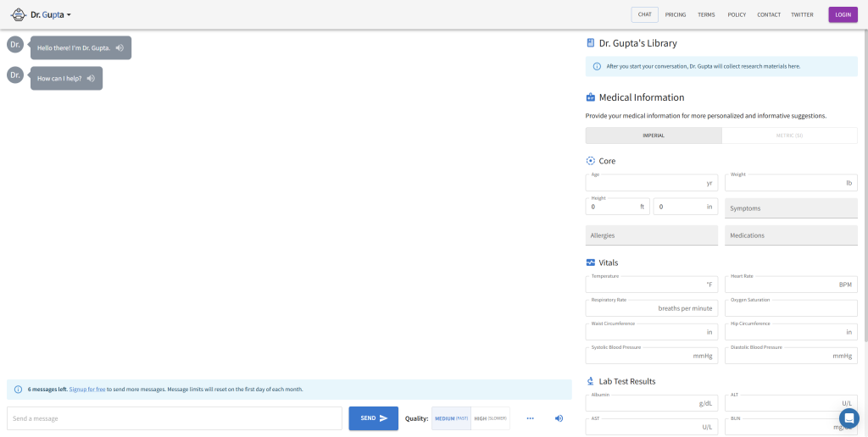Click the "6 messages left." text
Screen dimensions: 868x437
[47, 390]
